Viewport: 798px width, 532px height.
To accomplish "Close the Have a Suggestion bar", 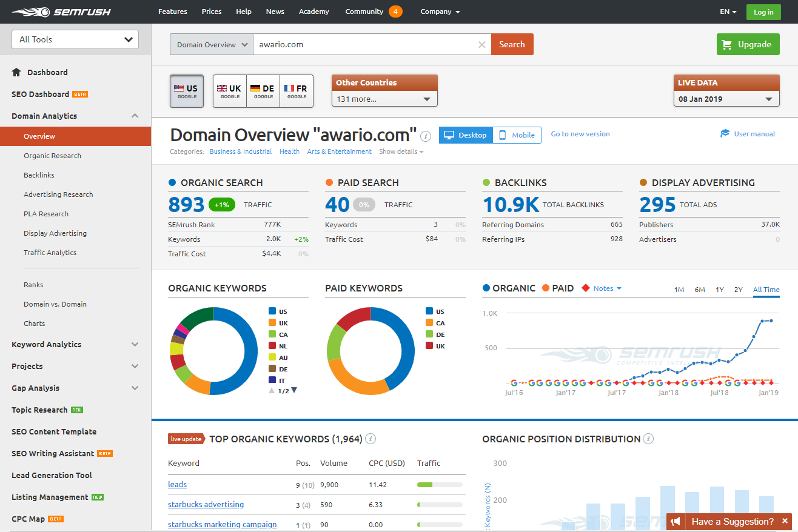I will [x=785, y=521].
